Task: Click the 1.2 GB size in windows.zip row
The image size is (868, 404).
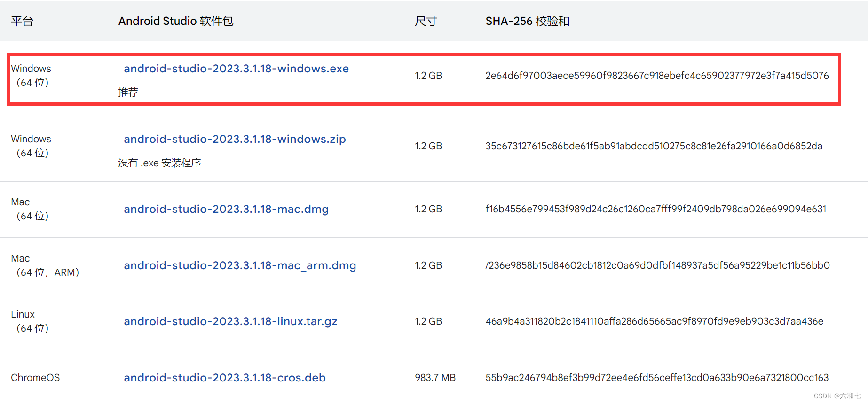Action: click(428, 146)
